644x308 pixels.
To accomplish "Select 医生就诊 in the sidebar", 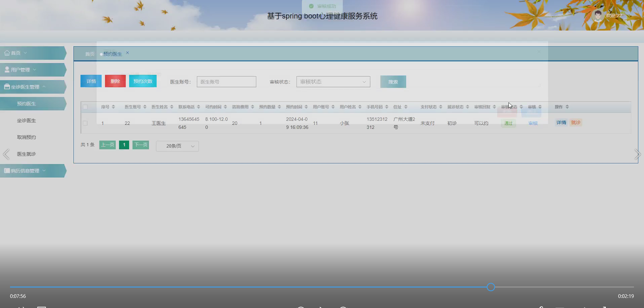I will (26, 154).
